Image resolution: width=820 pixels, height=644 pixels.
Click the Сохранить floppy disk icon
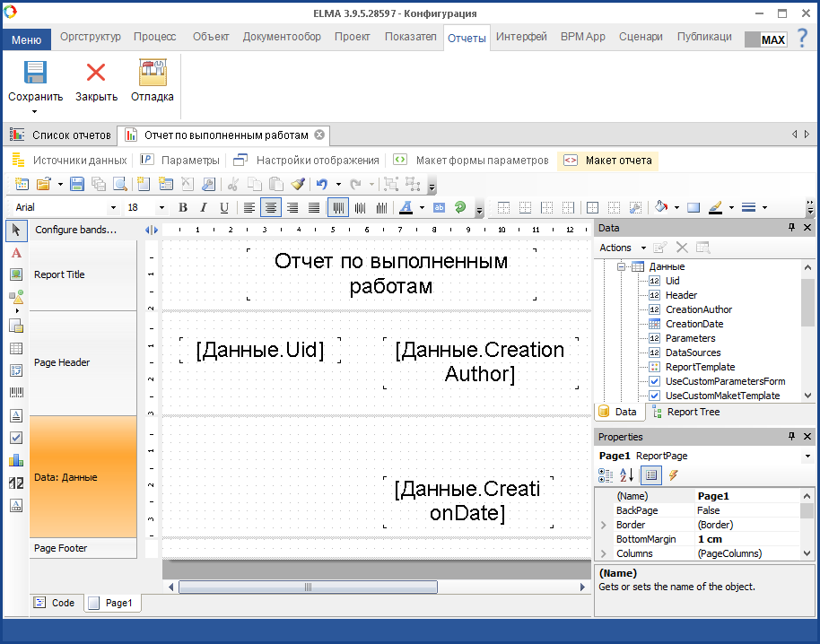click(x=35, y=74)
